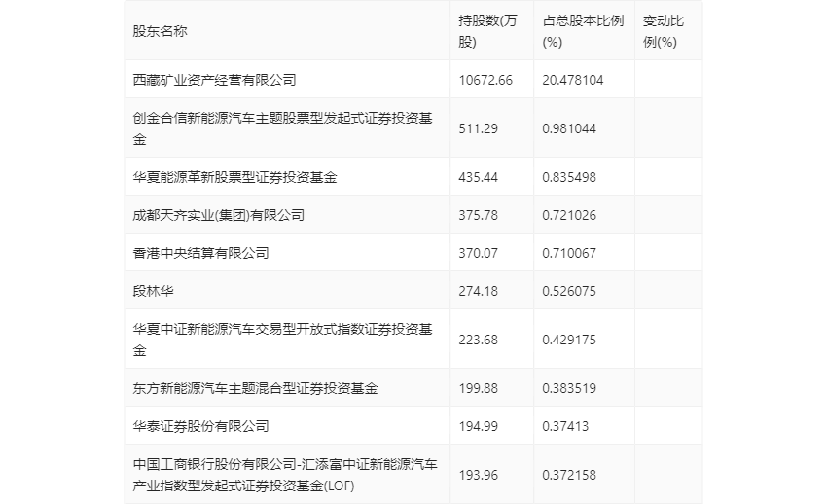Select the shareholding value 199.88
This screenshot has height=504, width=827.
coord(478,388)
